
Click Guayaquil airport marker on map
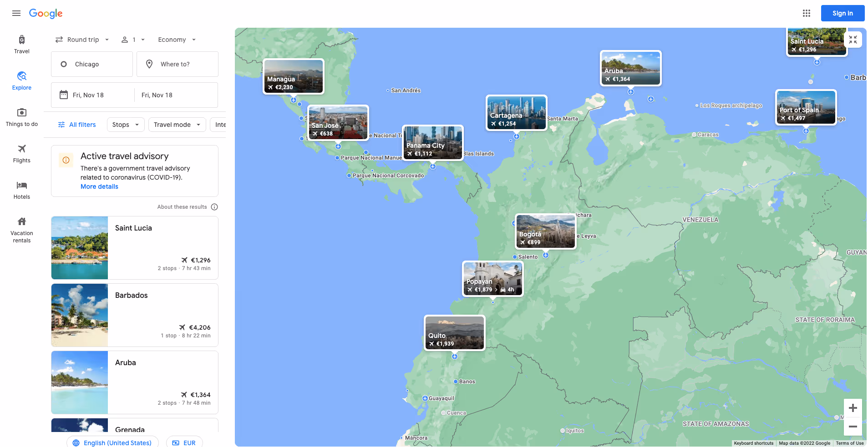pyautogui.click(x=425, y=398)
